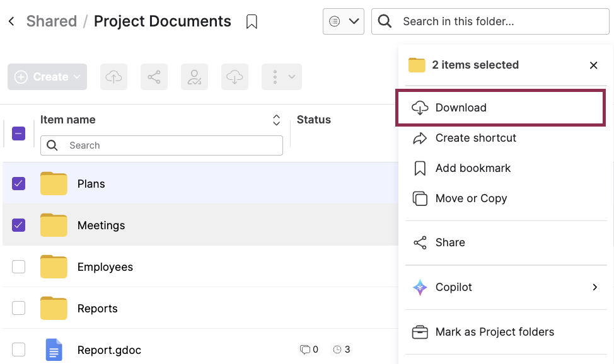Click the magnifier in the item name search box
This screenshot has width=614, height=364.
pyautogui.click(x=51, y=145)
